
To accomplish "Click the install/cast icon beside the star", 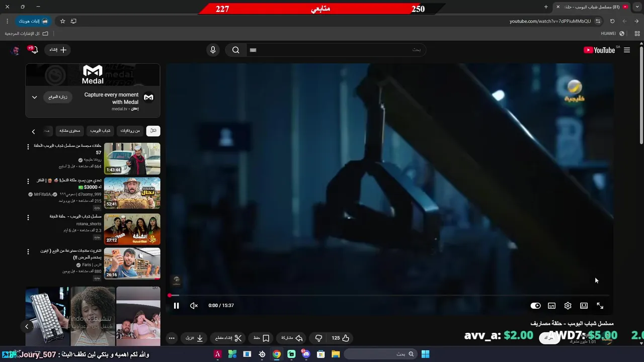I will [73, 21].
